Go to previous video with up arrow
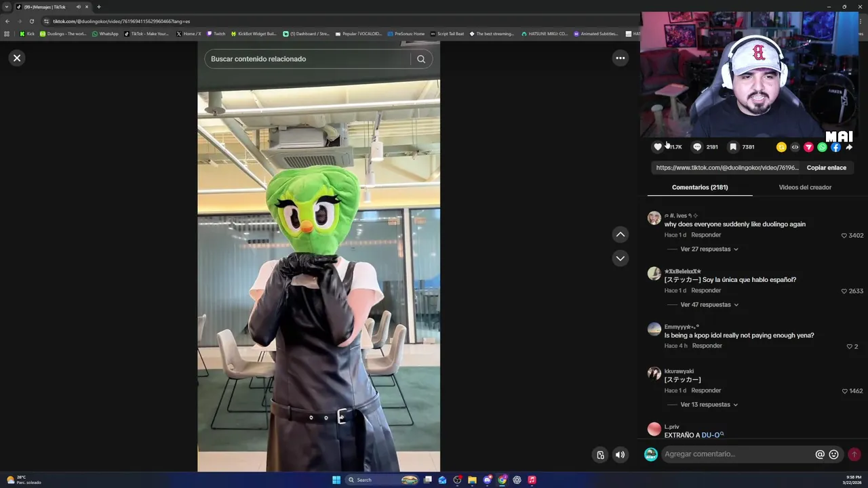The height and width of the screenshot is (488, 868). (620, 235)
